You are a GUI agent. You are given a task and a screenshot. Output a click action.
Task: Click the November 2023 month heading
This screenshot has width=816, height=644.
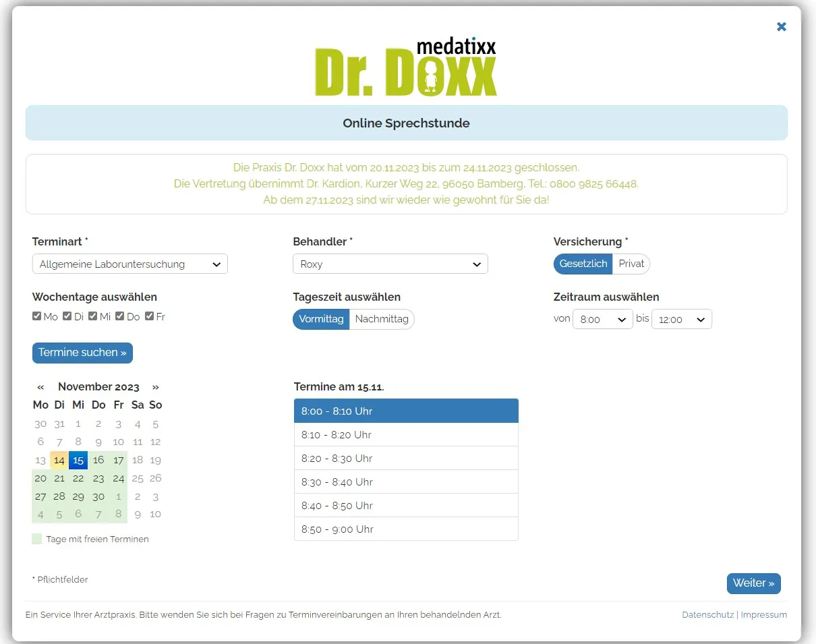[98, 387]
